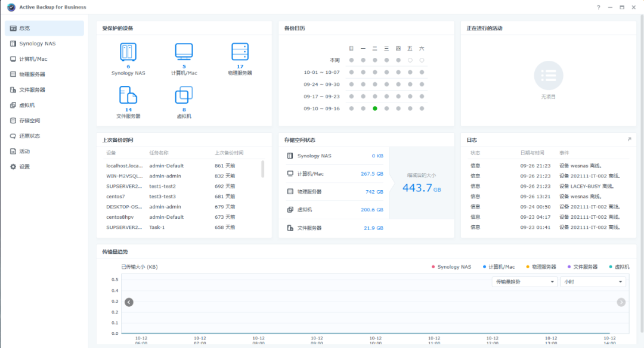Click the 文件服务器 file icon in 受保护的设备
Viewport: 644px width, 348px height.
pos(128,95)
